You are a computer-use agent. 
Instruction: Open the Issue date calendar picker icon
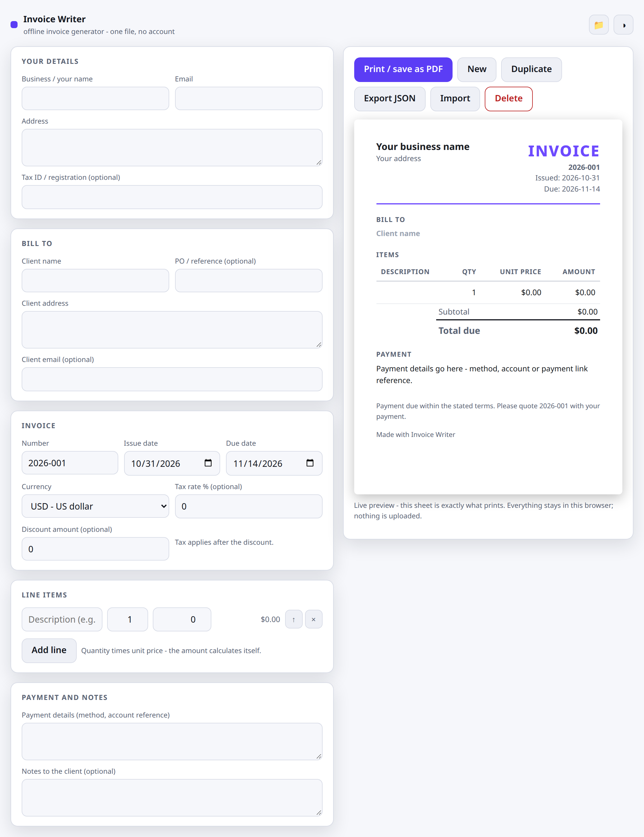pos(208,463)
